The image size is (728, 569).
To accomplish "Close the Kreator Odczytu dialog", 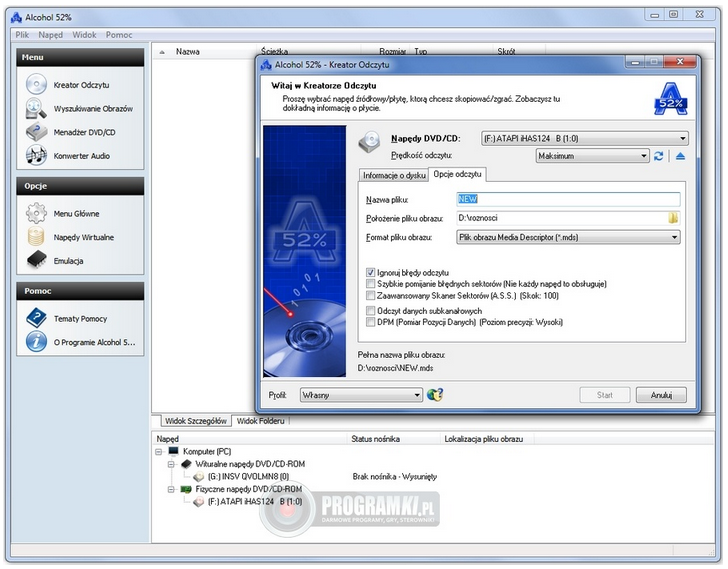I will [x=680, y=61].
